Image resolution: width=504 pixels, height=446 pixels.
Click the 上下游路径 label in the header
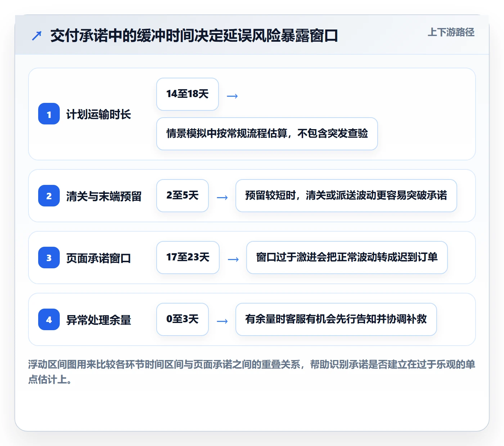coord(451,32)
